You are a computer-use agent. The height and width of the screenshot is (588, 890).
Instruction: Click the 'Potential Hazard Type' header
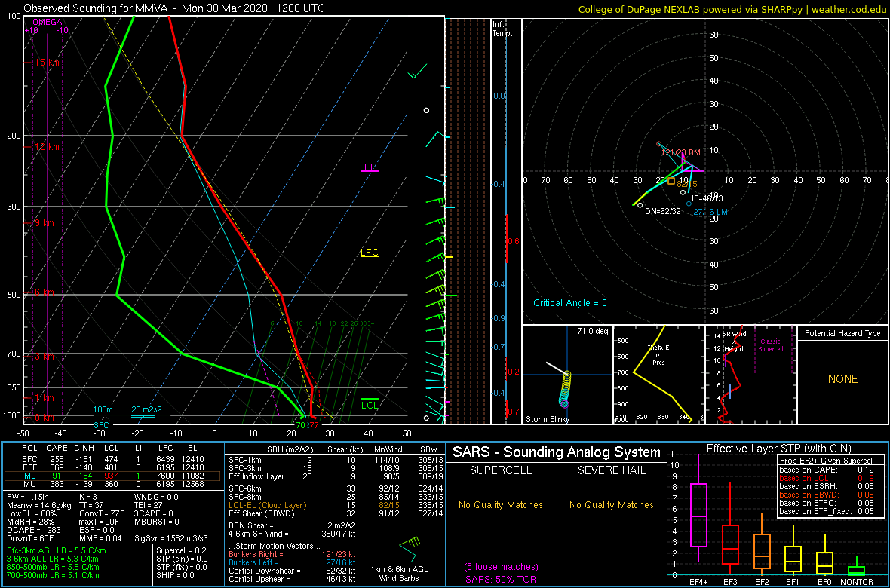pyautogui.click(x=843, y=334)
